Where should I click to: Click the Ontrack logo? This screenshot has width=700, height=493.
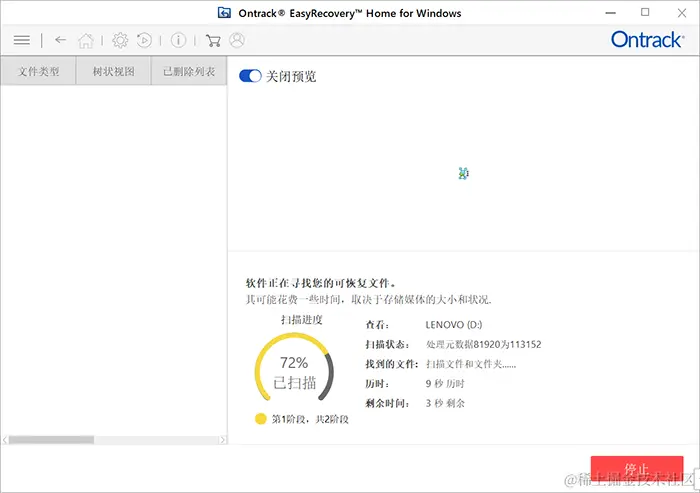pyautogui.click(x=647, y=40)
